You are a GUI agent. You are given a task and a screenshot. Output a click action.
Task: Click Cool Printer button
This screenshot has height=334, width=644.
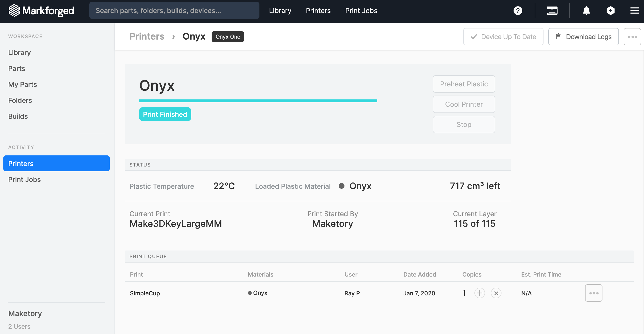tap(464, 104)
